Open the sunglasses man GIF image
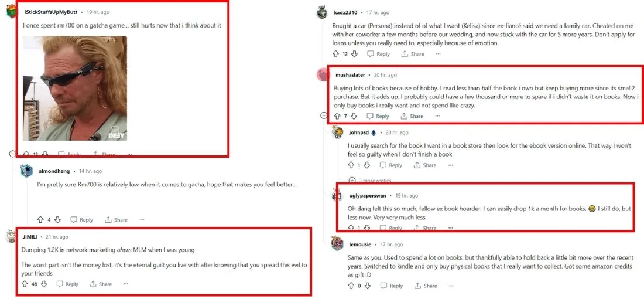The height and width of the screenshot is (299, 644). click(x=75, y=89)
